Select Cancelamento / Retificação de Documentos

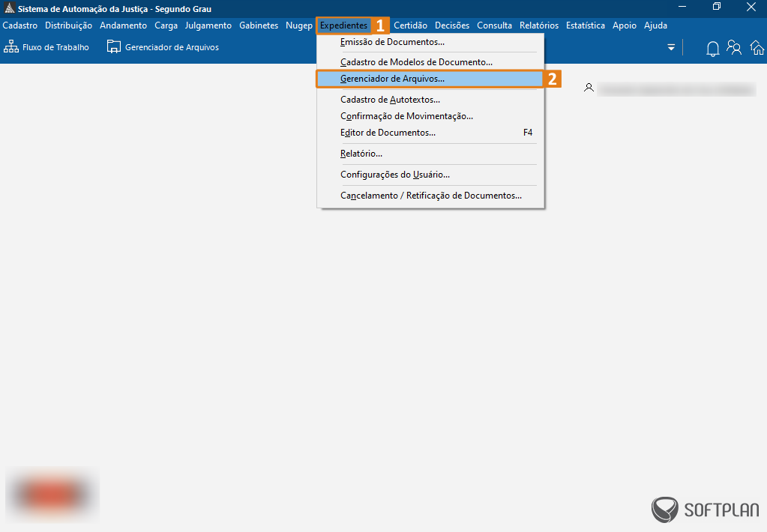431,196
